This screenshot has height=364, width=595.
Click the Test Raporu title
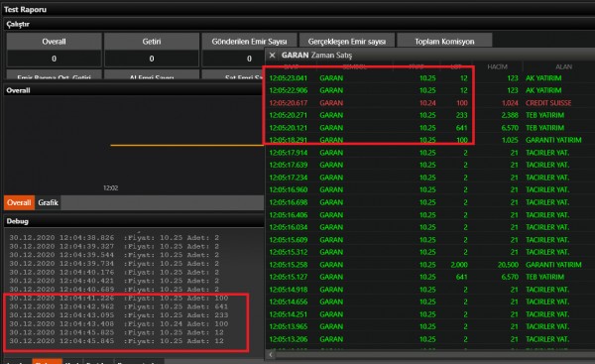click(x=25, y=10)
